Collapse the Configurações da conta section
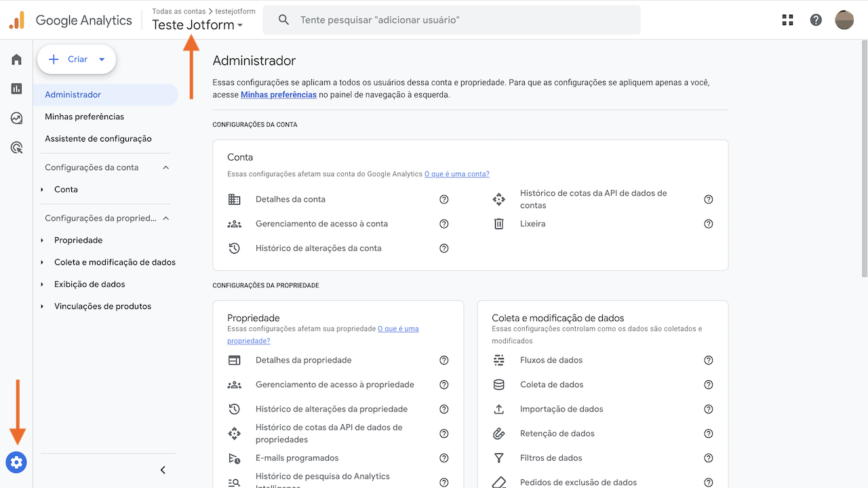 coord(165,167)
